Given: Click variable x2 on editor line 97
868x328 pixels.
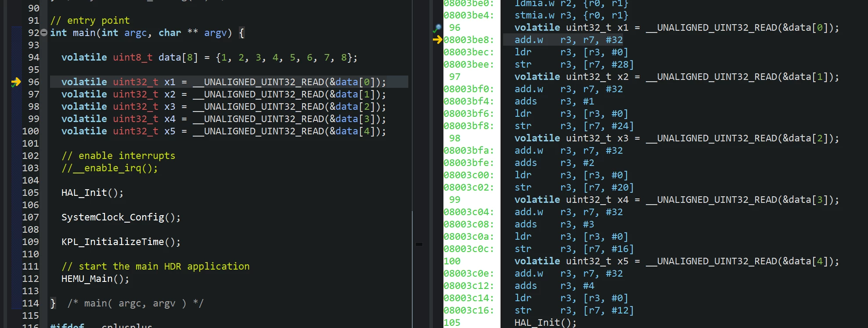Looking at the screenshot, I should (169, 94).
